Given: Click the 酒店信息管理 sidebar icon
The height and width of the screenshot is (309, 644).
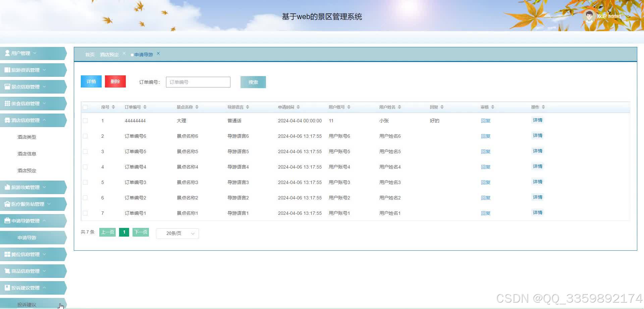Looking at the screenshot, I should point(7,120).
